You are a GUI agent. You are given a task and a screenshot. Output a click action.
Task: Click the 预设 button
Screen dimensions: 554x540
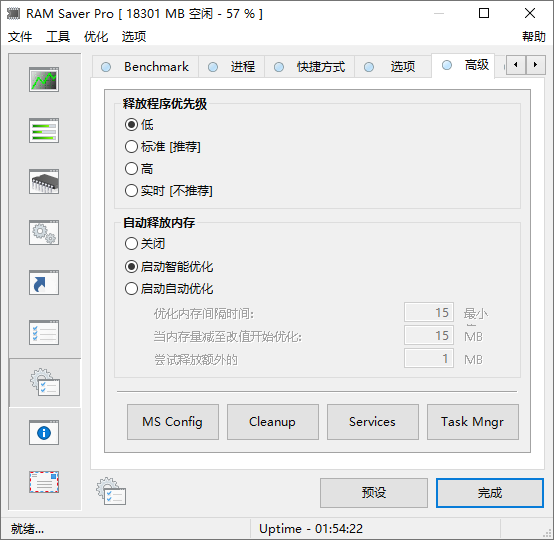[374, 493]
